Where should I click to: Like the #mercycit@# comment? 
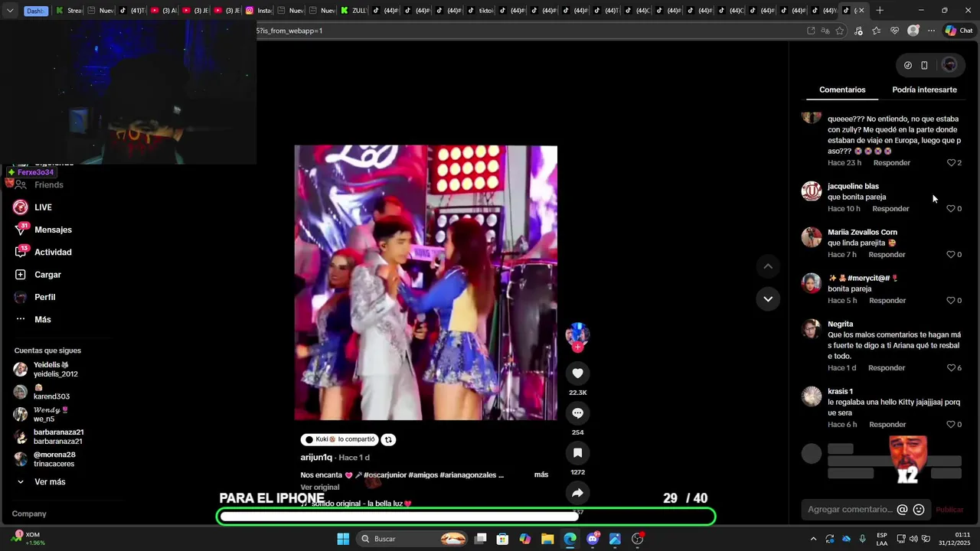click(x=952, y=301)
